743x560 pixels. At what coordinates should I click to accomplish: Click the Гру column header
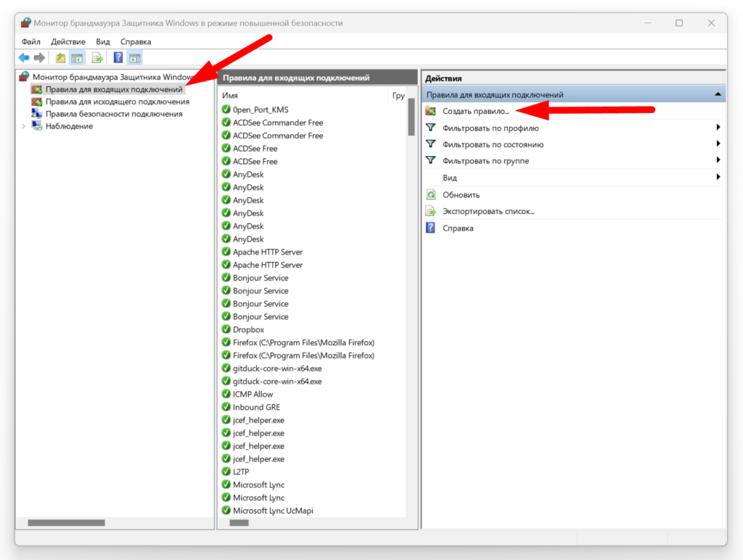[x=398, y=95]
